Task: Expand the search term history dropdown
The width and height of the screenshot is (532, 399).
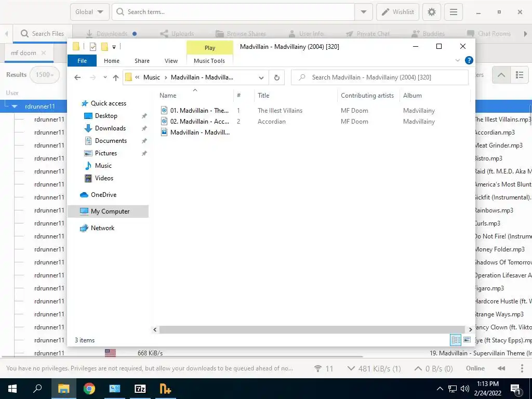Action: coord(363,12)
